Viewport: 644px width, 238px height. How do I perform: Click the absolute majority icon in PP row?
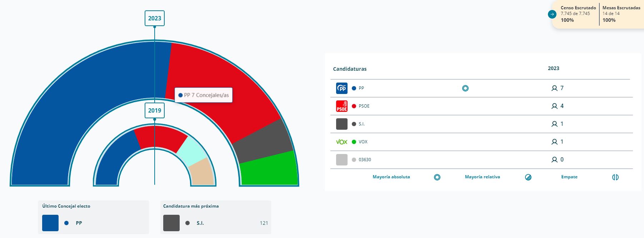point(465,88)
